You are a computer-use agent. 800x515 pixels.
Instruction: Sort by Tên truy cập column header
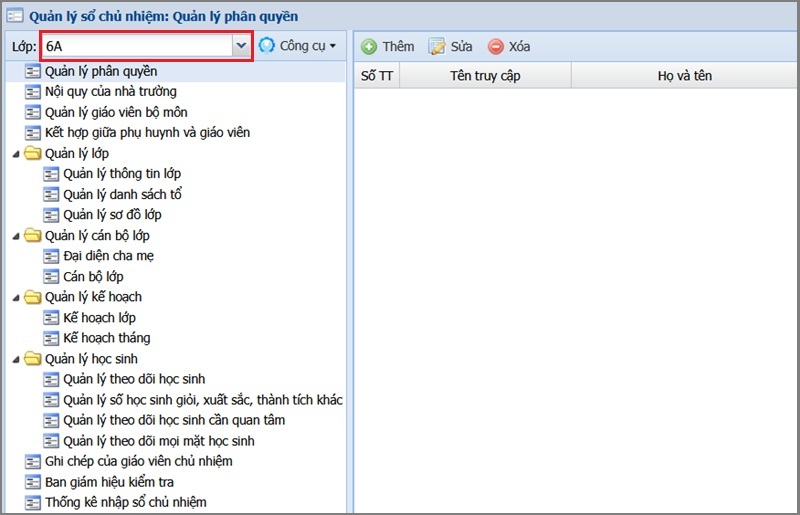[485, 76]
